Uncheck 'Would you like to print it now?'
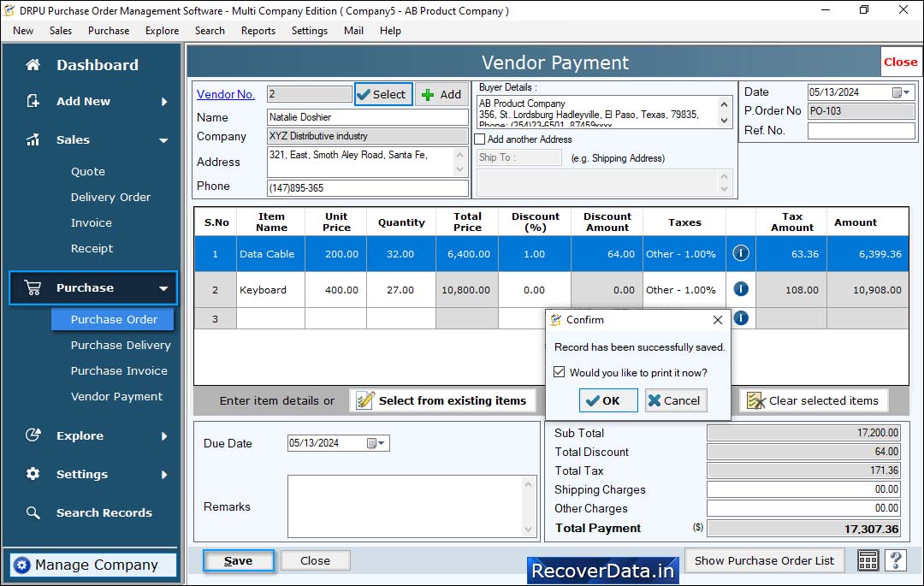The height and width of the screenshot is (586, 924). click(x=560, y=372)
